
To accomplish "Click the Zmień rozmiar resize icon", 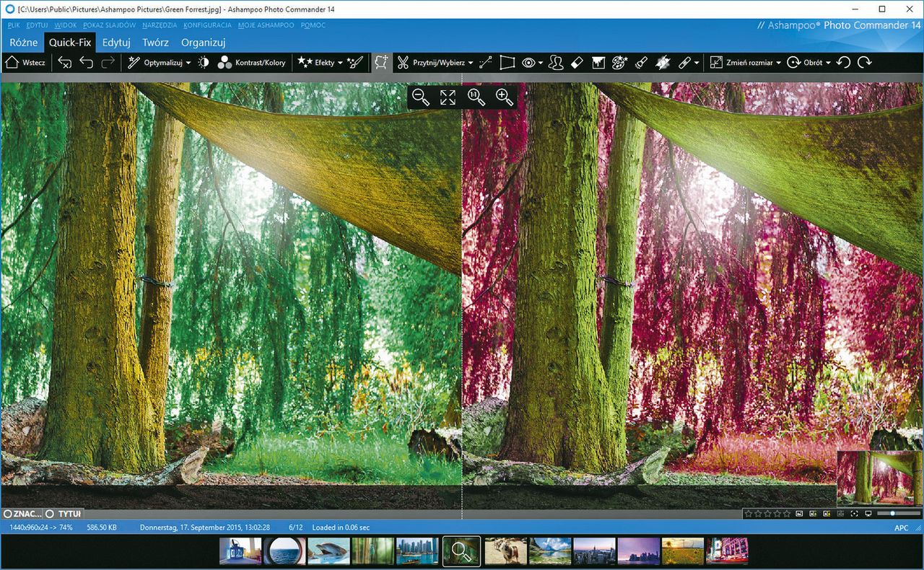I will [x=716, y=63].
